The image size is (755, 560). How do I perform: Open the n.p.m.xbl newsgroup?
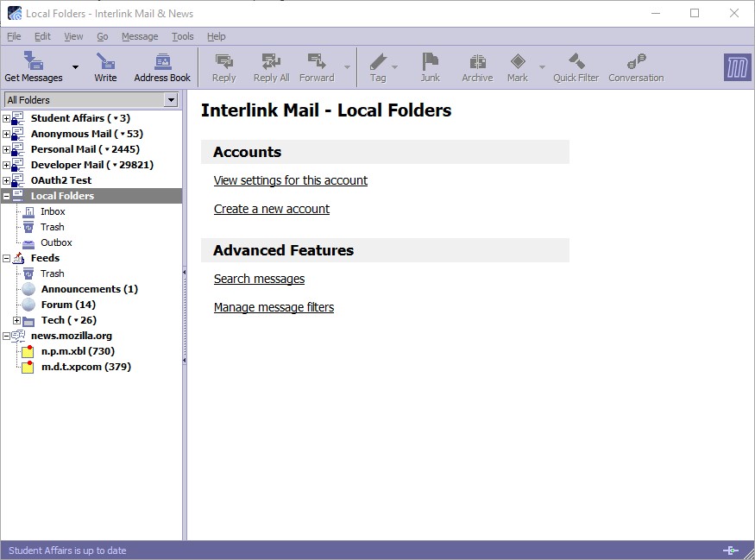coord(78,351)
